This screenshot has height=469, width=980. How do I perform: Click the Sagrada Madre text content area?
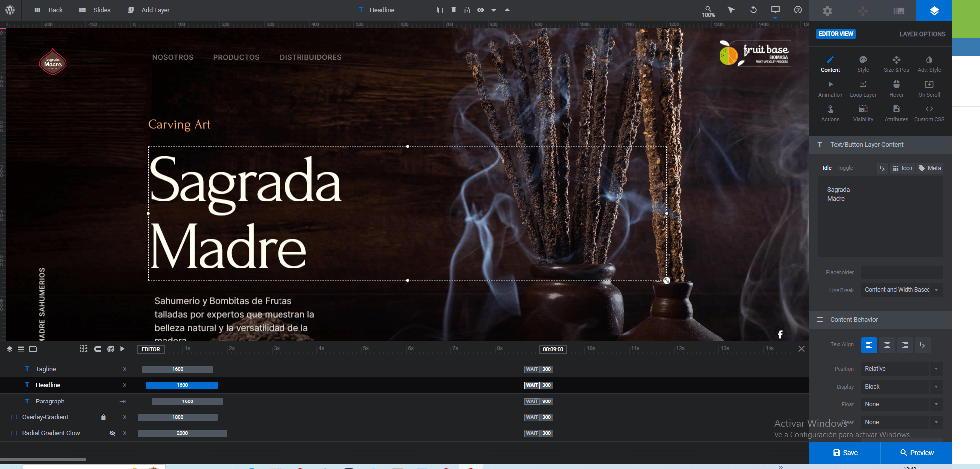(881, 216)
